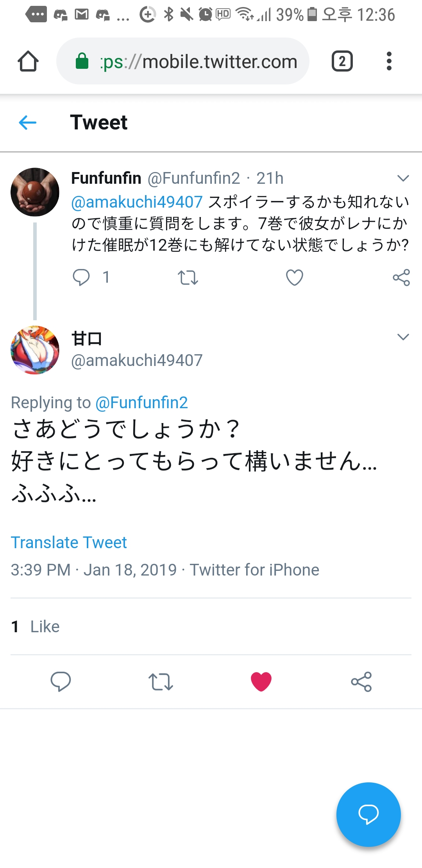This screenshot has width=422, height=868.
Task: Expand options chevron on 甘口's tweet
Action: (x=403, y=337)
